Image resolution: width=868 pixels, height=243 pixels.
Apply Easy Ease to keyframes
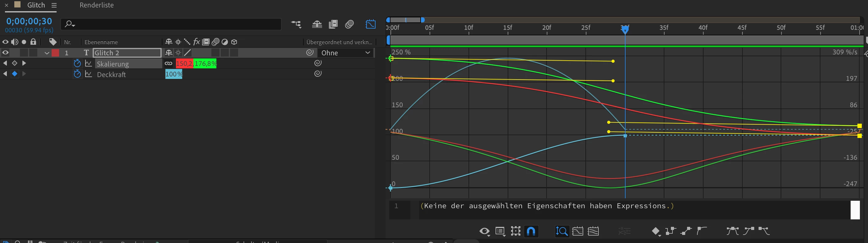tap(732, 231)
